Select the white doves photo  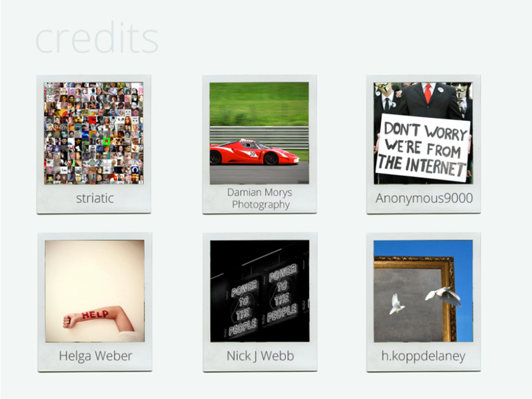click(423, 291)
